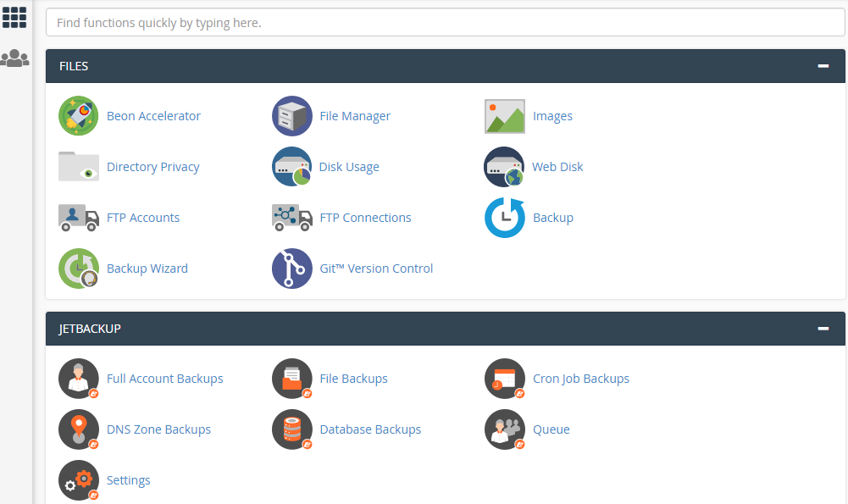Open the Web Disk globe icon
This screenshot has height=504, width=848.
click(504, 167)
